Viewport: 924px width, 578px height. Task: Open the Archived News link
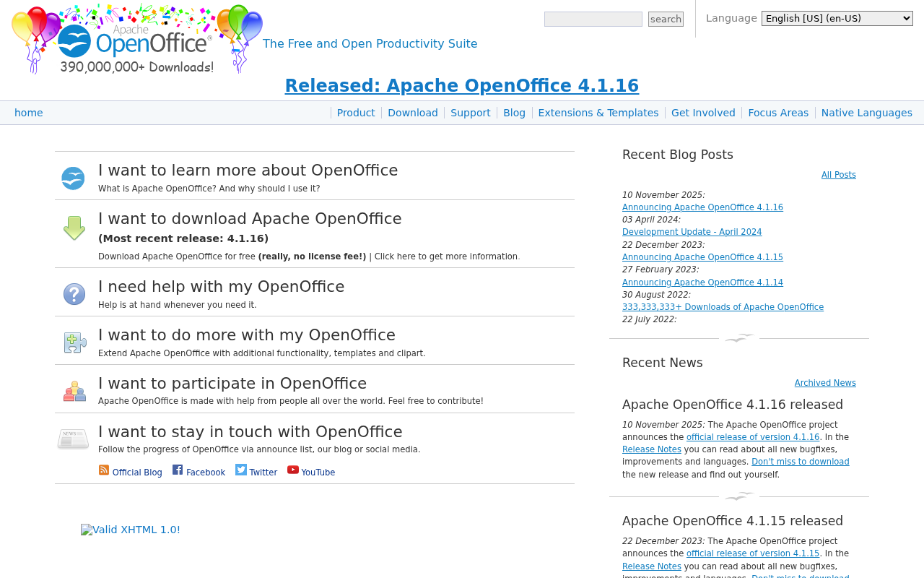(x=825, y=383)
